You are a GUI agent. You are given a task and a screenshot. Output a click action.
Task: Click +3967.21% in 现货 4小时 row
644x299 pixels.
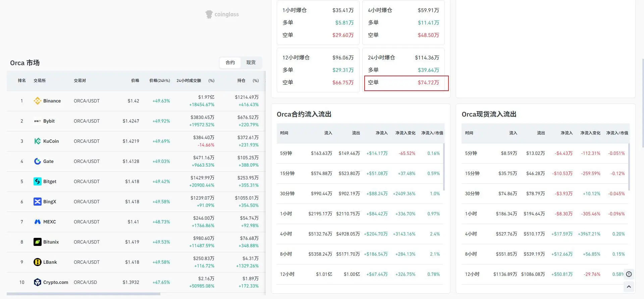click(x=589, y=234)
